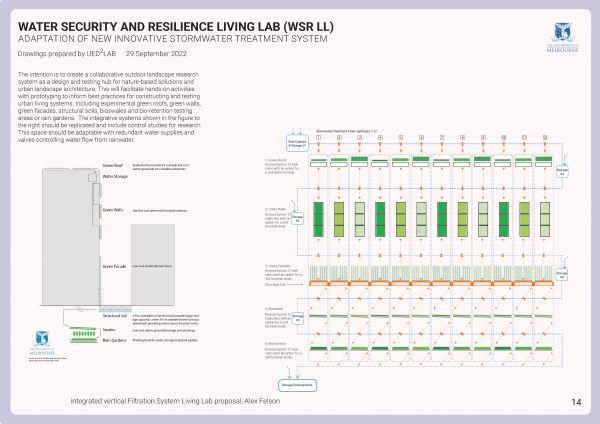Viewport: 600px width, 424px height.
Task: Click 'Drawings prepared by UED²LAB' text
Action: [67, 54]
